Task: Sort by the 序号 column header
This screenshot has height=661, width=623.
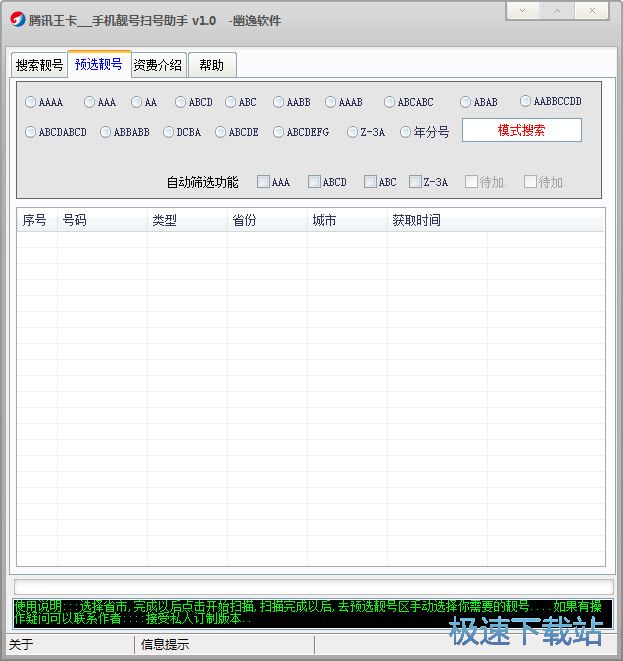Action: click(37, 220)
